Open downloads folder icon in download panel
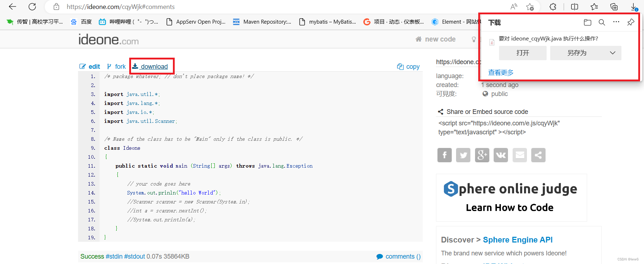644x264 pixels. (x=587, y=23)
